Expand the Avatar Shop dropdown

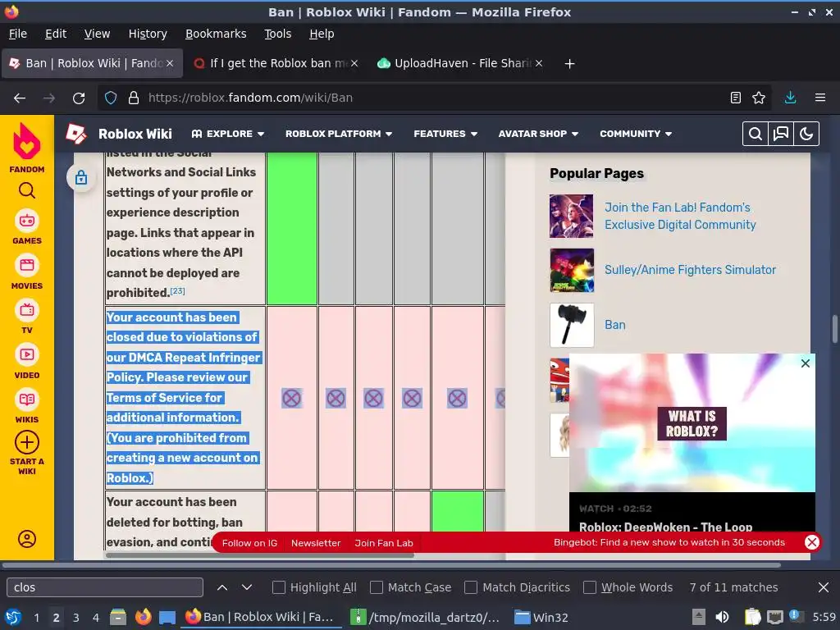pyautogui.click(x=538, y=134)
